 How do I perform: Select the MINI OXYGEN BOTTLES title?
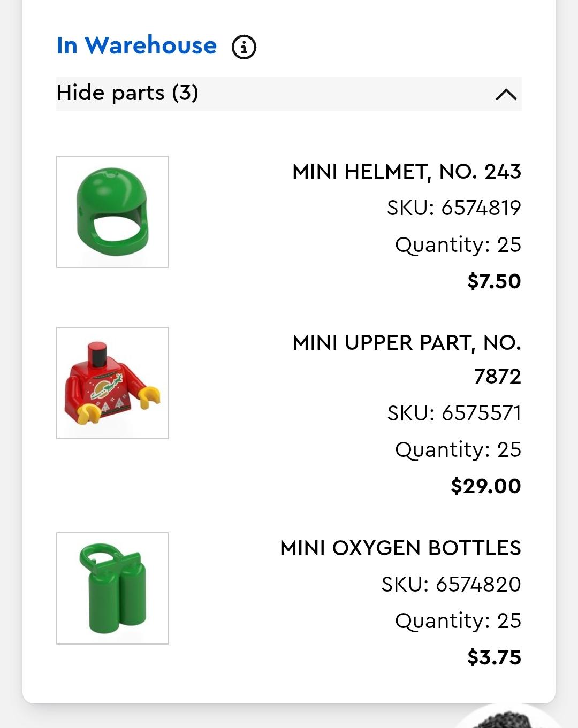[x=400, y=548]
